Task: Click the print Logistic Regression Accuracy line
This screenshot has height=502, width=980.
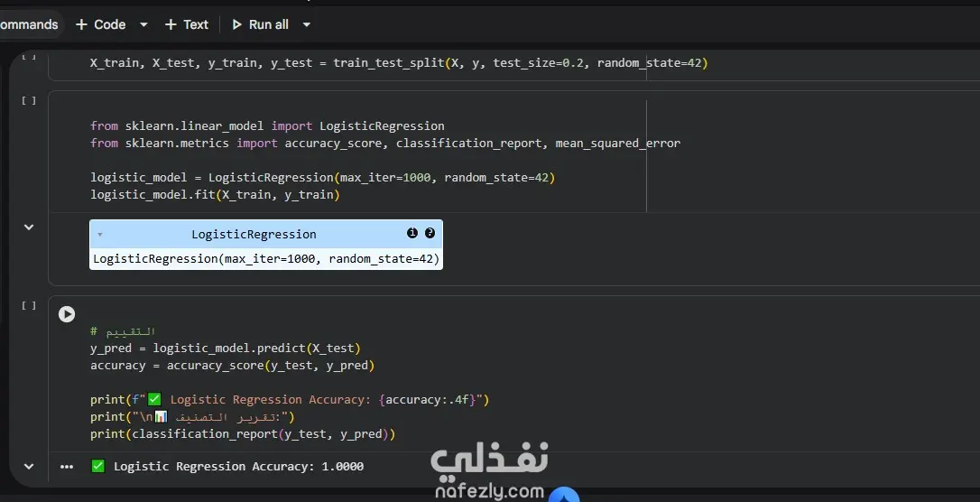Action: click(290, 399)
